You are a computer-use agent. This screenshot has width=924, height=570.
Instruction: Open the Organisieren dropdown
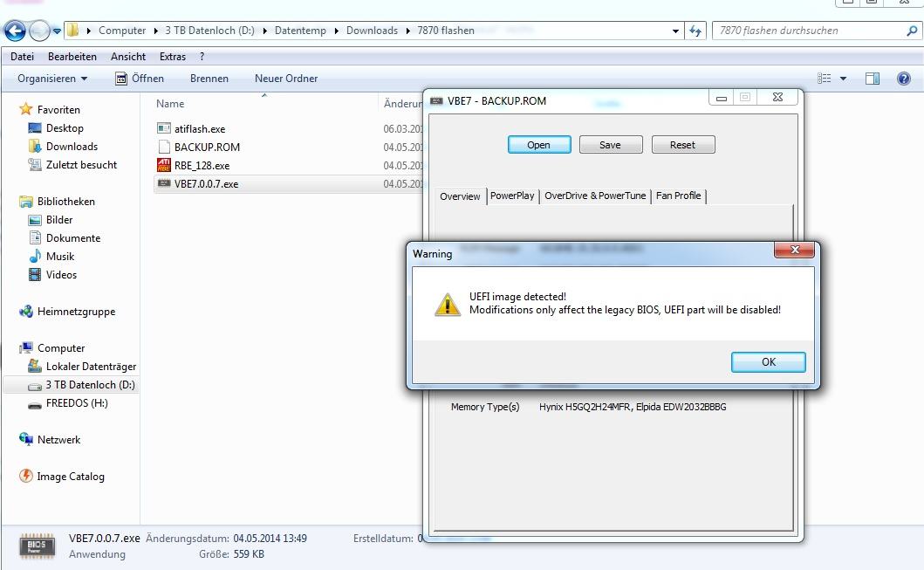[51, 79]
